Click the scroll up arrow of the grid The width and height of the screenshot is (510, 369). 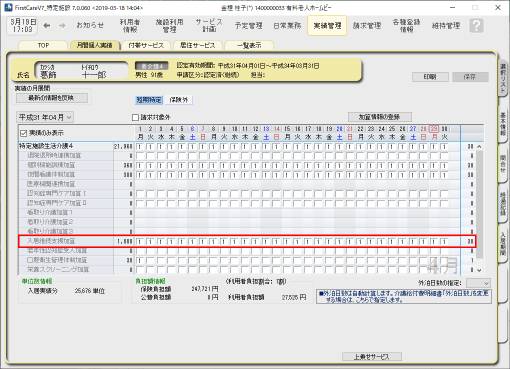click(479, 147)
